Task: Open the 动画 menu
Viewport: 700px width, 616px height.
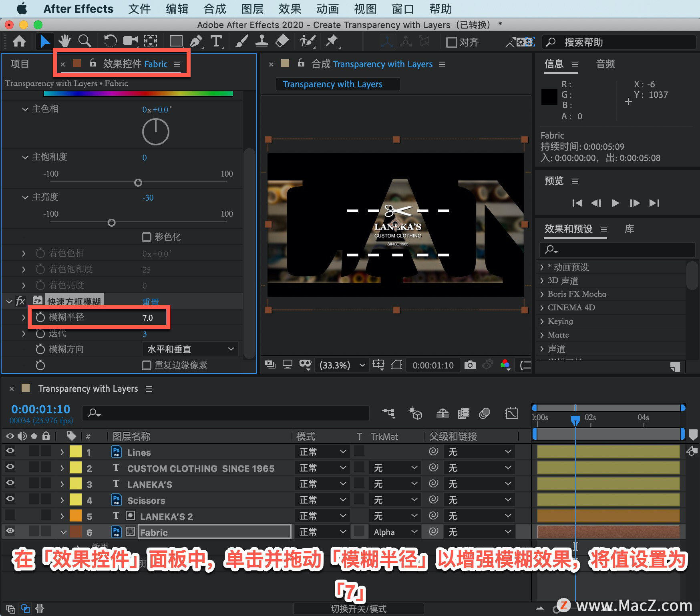Action: coord(328,9)
